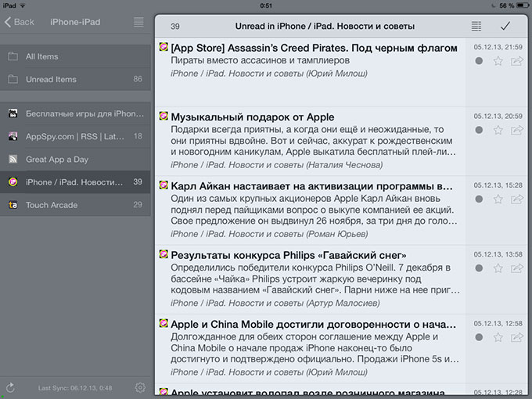The image size is (532, 399).
Task: Open the Great App a Day feed
Action: point(75,159)
